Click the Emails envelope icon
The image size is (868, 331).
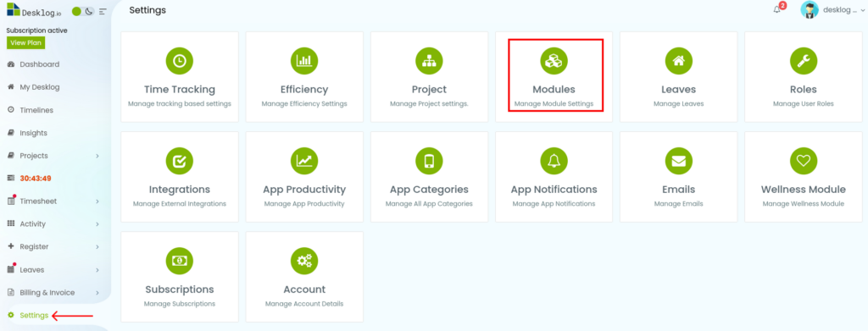[679, 161]
